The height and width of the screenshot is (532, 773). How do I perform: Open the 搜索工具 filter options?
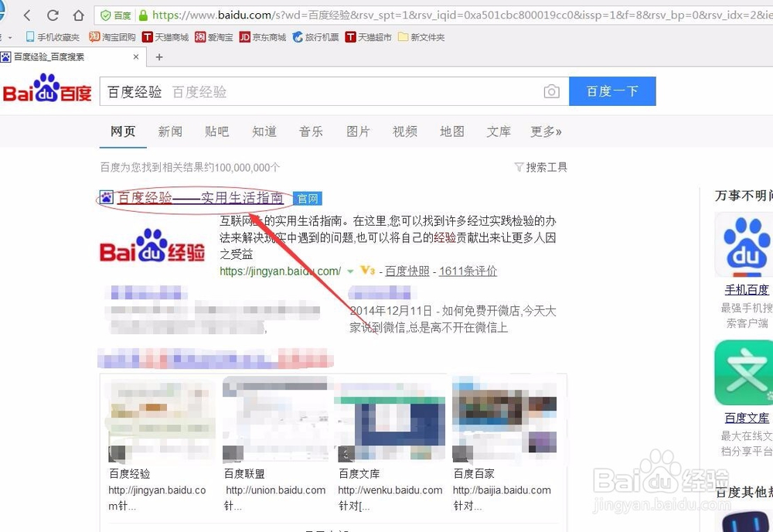(541, 167)
